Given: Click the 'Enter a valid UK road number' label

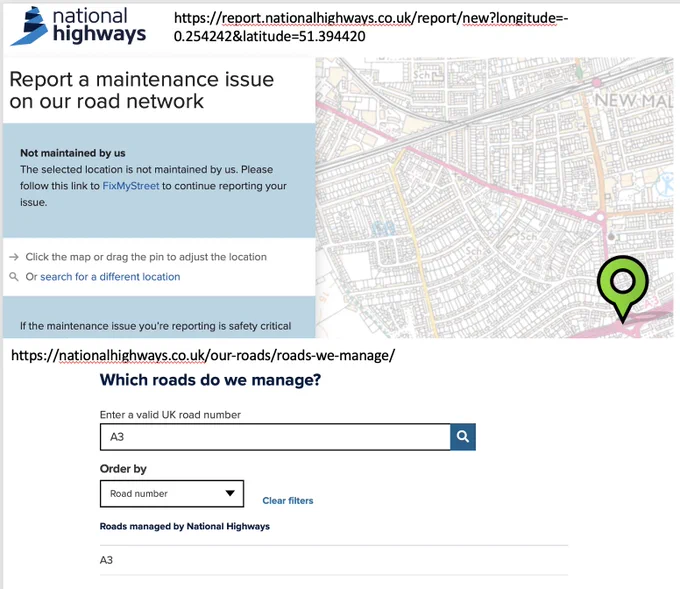Looking at the screenshot, I should (x=170, y=415).
